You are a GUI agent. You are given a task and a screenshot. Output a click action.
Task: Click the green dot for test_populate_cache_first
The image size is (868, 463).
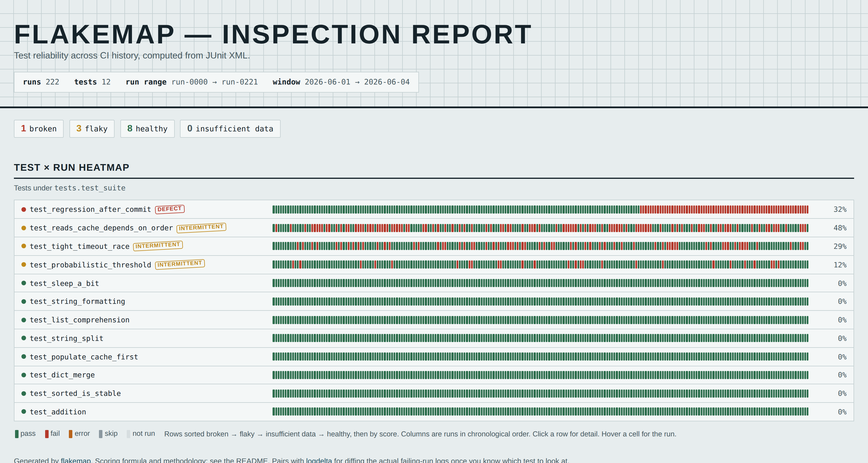[x=24, y=357]
